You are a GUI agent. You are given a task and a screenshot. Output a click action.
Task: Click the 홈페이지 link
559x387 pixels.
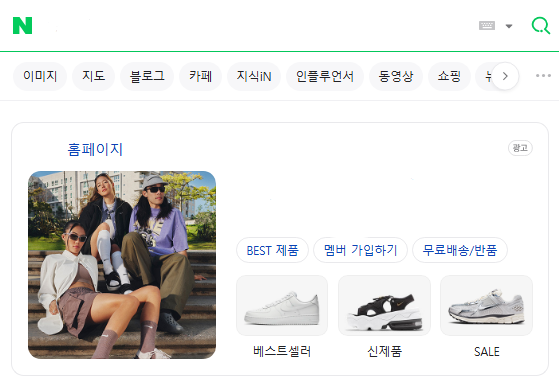click(x=95, y=149)
